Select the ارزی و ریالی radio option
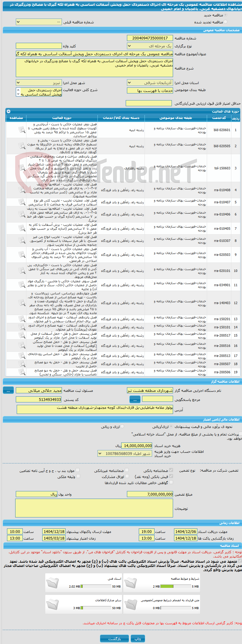Image resolution: width=242 pixels, height=644 pixels. tap(122, 426)
